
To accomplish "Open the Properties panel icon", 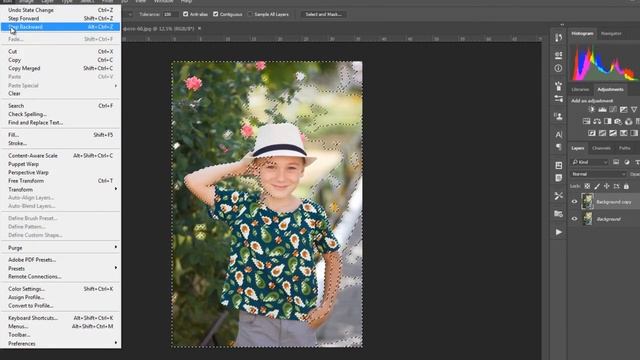I will click(x=558, y=55).
